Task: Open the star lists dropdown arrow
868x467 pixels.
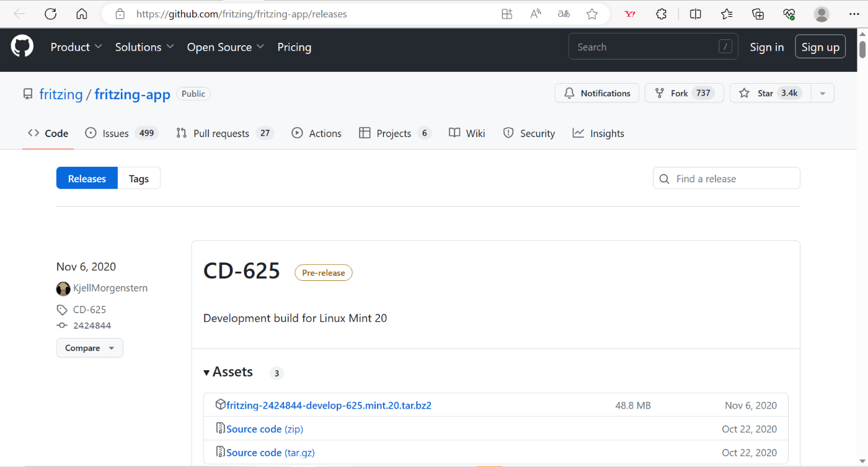Action: [x=823, y=93]
